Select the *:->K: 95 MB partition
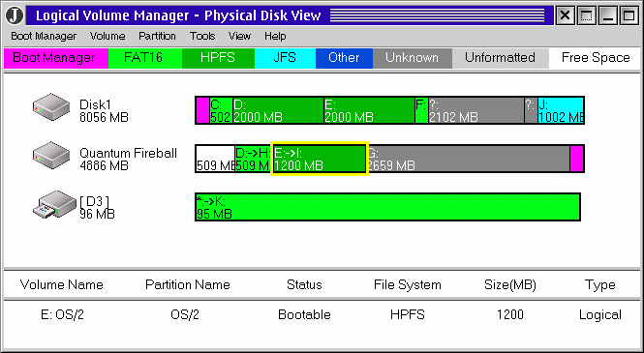 [x=387, y=207]
